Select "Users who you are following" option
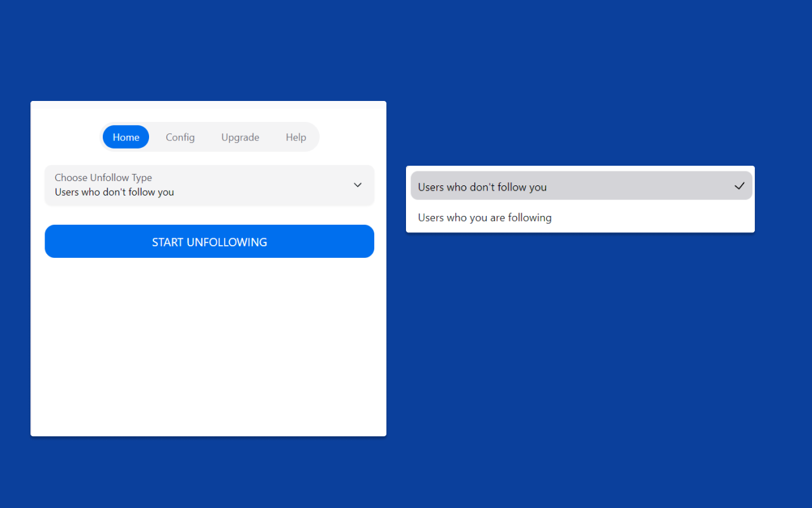This screenshot has height=508, width=812. point(485,218)
